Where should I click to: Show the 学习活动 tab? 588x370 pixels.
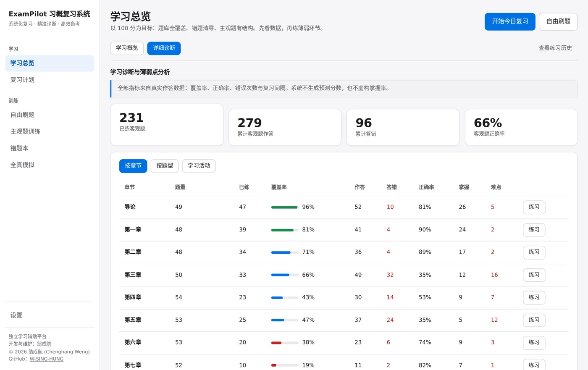(x=199, y=166)
